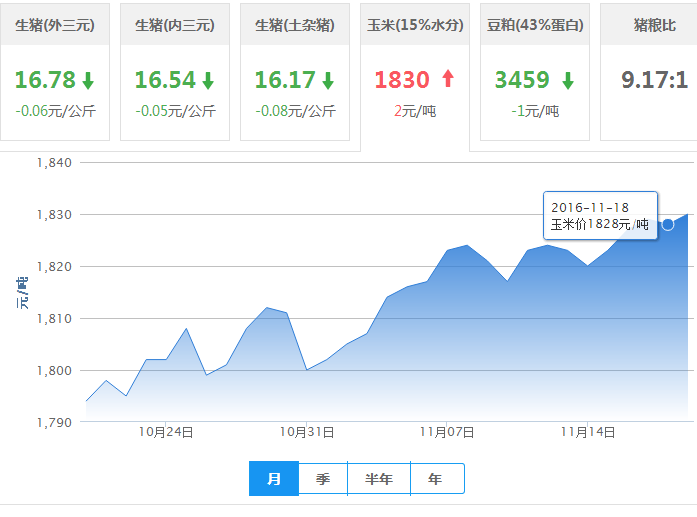Click the 1,810 y-axis label
The width and height of the screenshot is (697, 517).
tap(54, 319)
